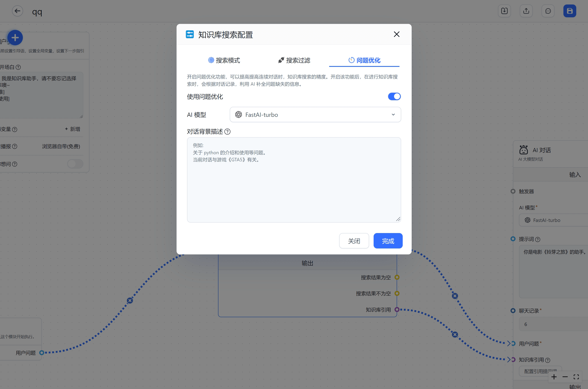
Task: Open the chat test icon
Action: (x=548, y=11)
